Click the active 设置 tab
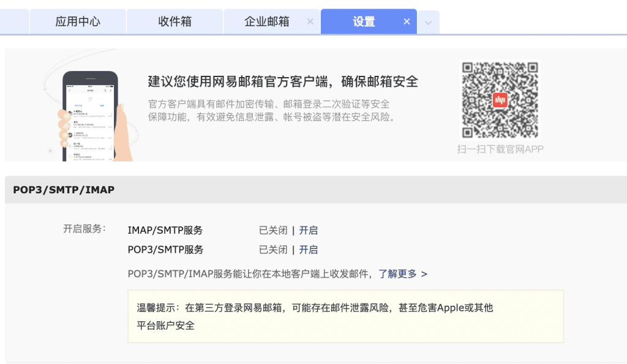This screenshot has height=364, width=627. [x=364, y=21]
